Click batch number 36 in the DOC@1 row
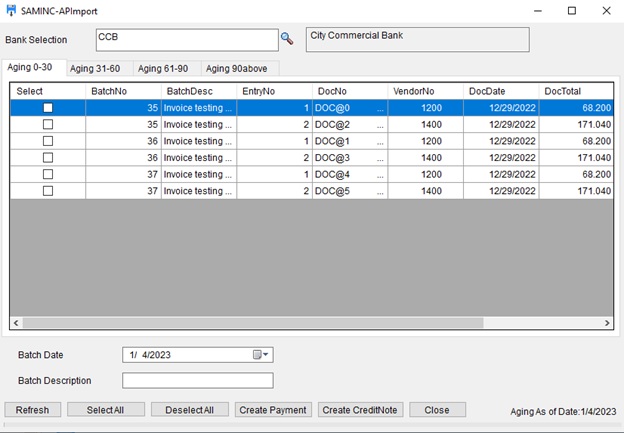 [123, 141]
